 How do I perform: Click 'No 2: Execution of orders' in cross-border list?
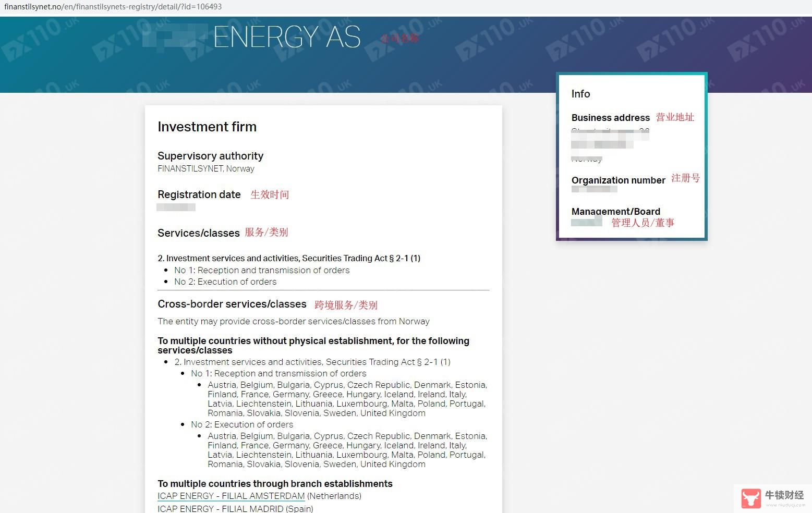(242, 424)
